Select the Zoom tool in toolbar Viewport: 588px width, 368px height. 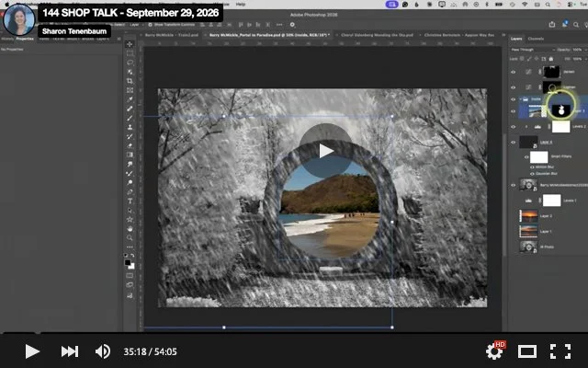[x=130, y=237]
